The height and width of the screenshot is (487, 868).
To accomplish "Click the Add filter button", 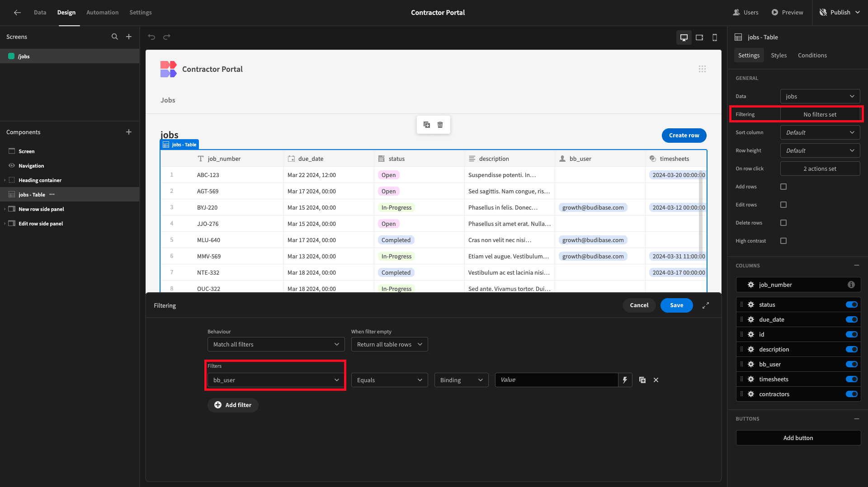I will coord(233,405).
